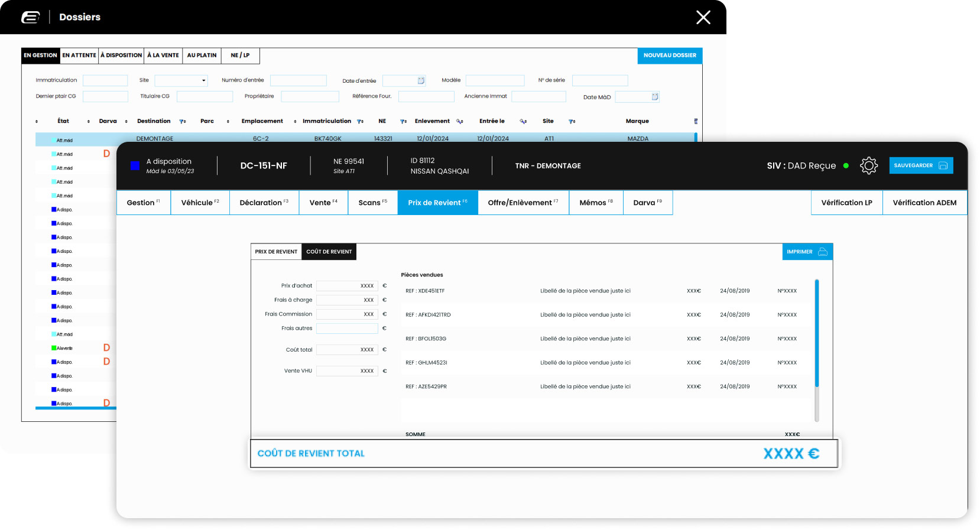Open the Darva F9 tab
980x530 pixels.
click(648, 203)
